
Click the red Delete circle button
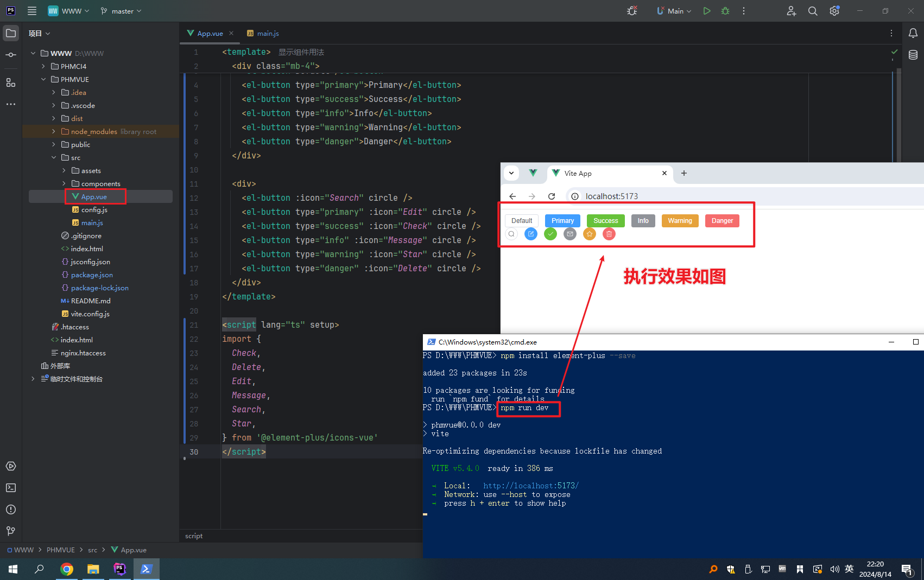click(609, 234)
